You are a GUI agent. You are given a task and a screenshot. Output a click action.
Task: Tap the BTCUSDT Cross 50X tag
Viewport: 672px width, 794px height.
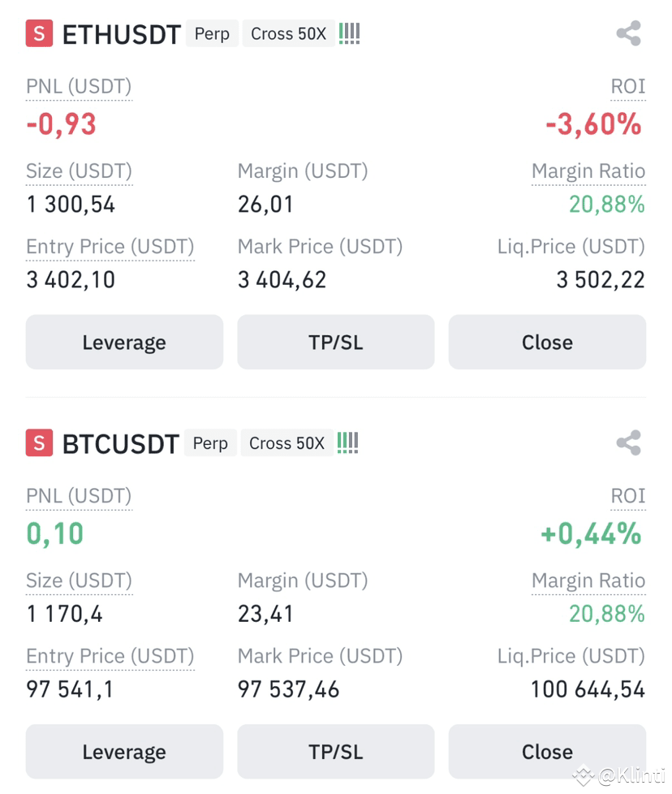[287, 443]
